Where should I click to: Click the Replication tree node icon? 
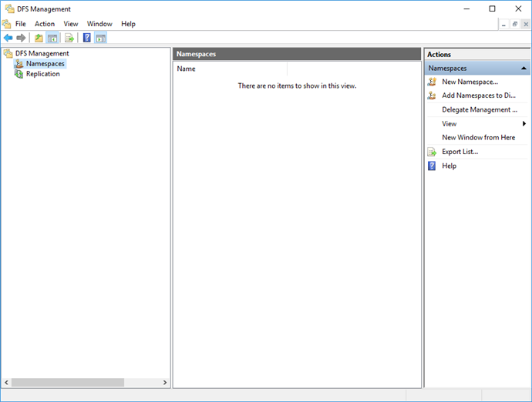pyautogui.click(x=19, y=74)
